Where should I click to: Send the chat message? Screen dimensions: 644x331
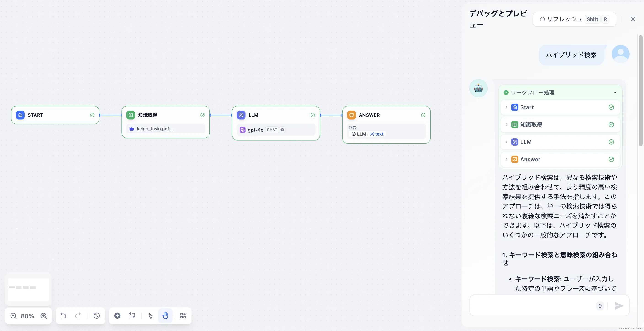coord(618,306)
